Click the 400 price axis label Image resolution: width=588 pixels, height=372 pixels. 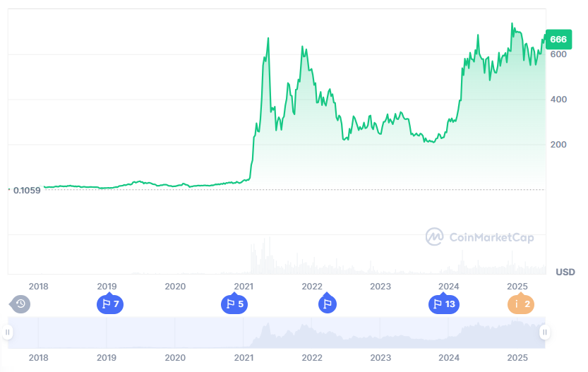coord(558,100)
